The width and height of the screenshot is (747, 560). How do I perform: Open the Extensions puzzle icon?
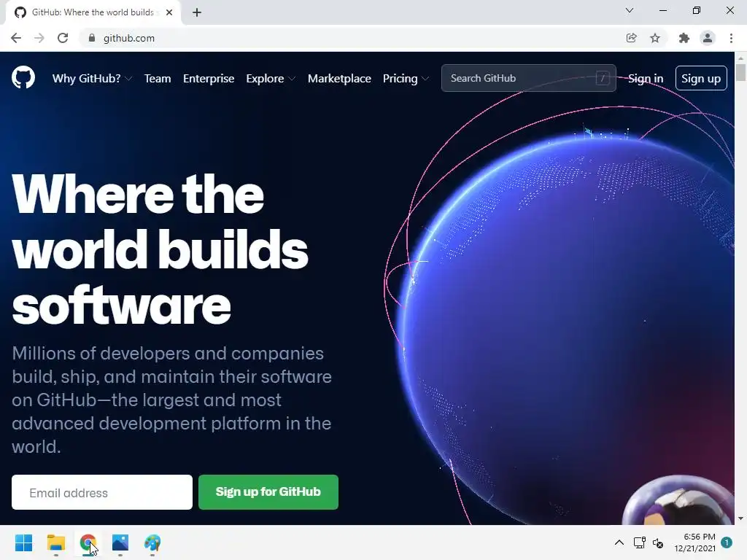(684, 38)
